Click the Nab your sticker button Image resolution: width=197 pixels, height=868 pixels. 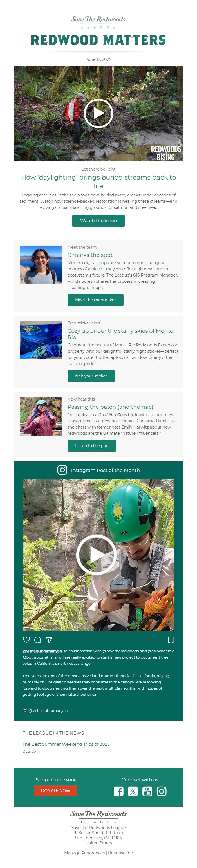pyautogui.click(x=91, y=376)
